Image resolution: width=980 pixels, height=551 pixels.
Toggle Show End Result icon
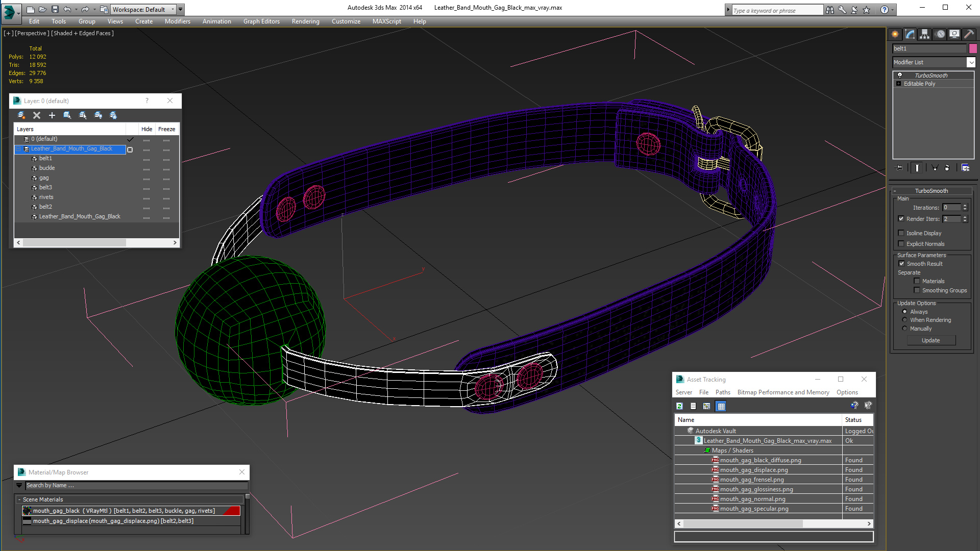click(917, 167)
